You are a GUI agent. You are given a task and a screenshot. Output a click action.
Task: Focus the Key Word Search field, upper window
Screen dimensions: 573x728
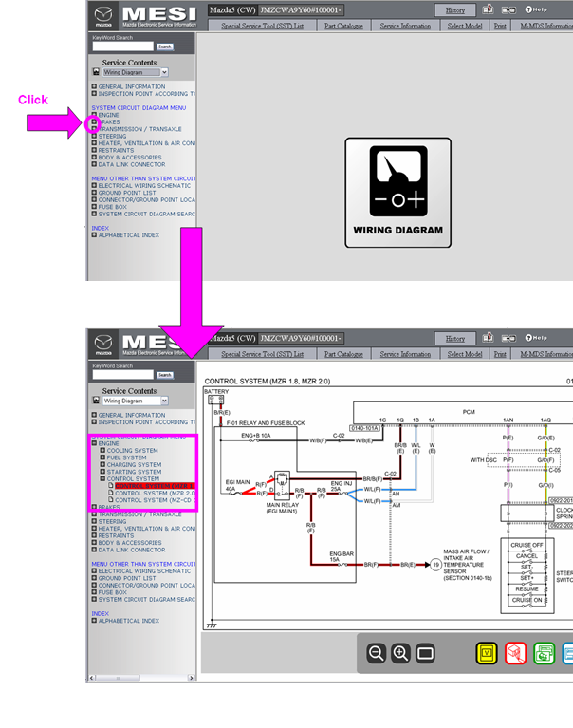123,46
